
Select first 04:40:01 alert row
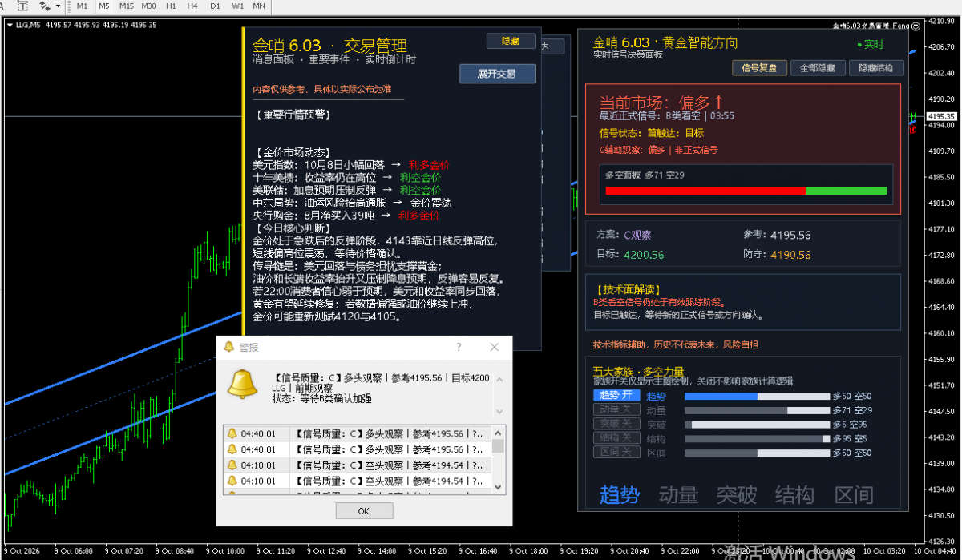pyautogui.click(x=358, y=433)
